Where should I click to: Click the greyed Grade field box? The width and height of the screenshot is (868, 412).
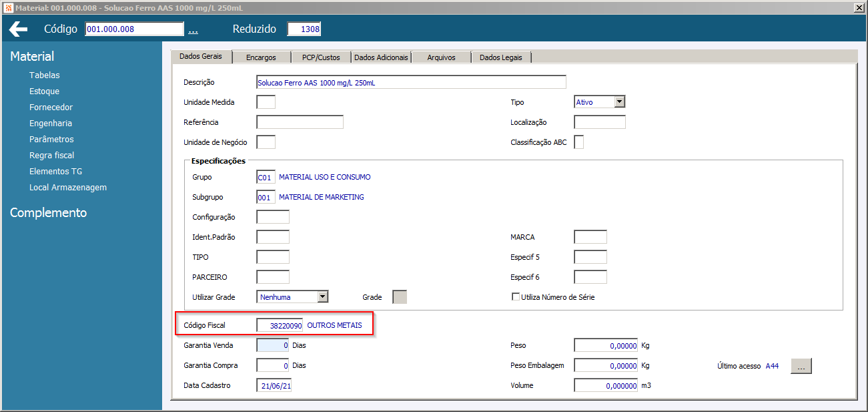point(400,297)
